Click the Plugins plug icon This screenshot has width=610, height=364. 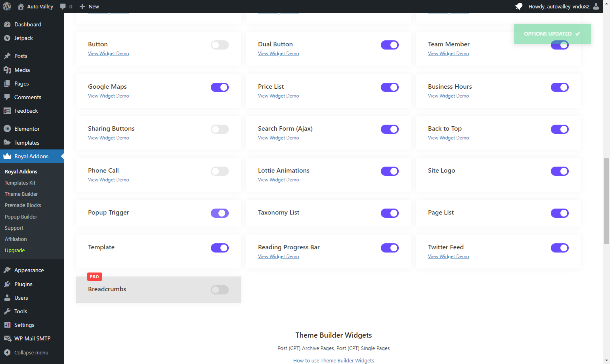tap(7, 284)
